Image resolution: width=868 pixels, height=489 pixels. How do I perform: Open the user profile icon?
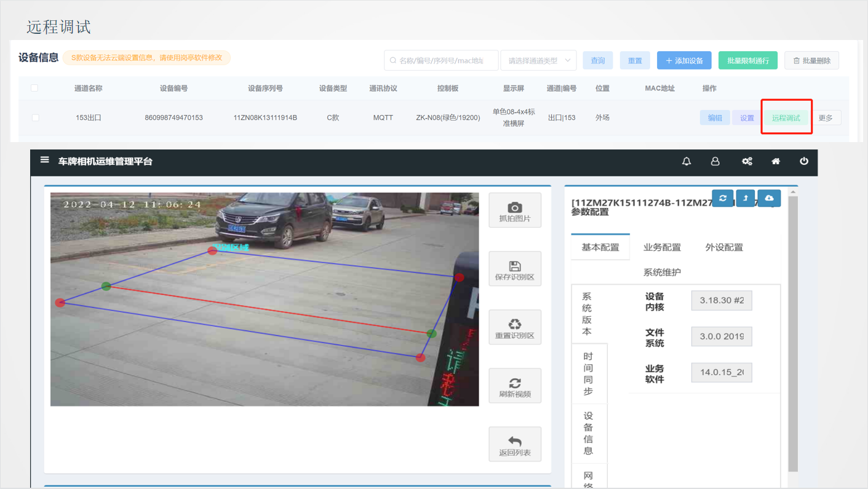pyautogui.click(x=715, y=161)
